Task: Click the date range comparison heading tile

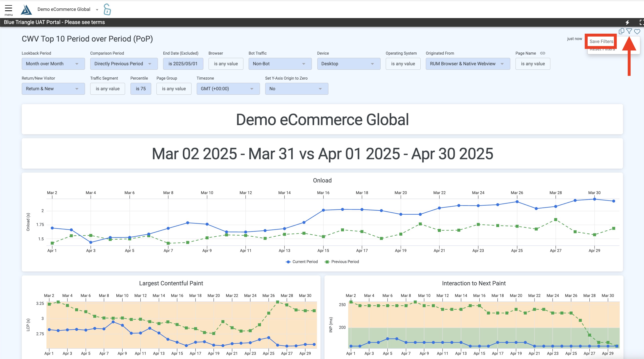Action: coord(322,153)
